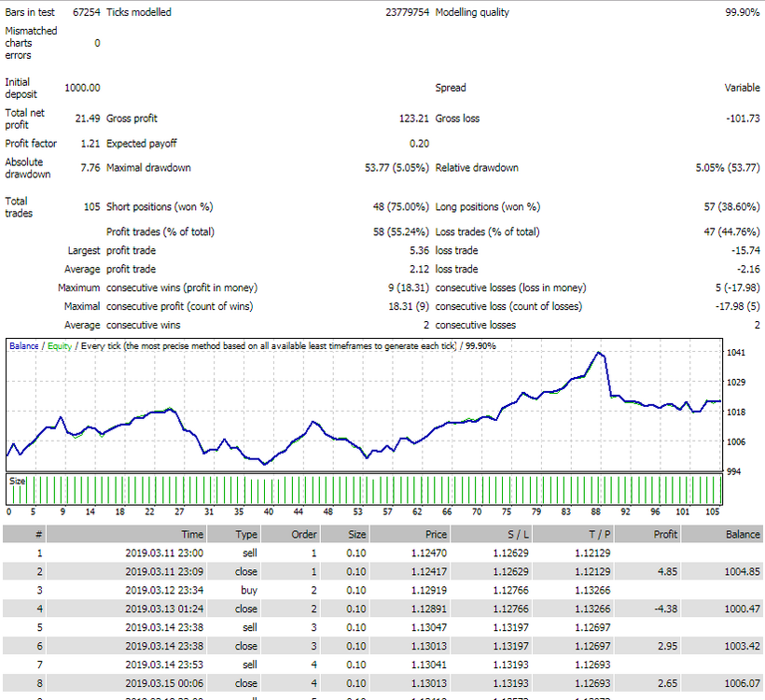
Task: Click the 88 tick on chart axis
Action: [x=596, y=511]
